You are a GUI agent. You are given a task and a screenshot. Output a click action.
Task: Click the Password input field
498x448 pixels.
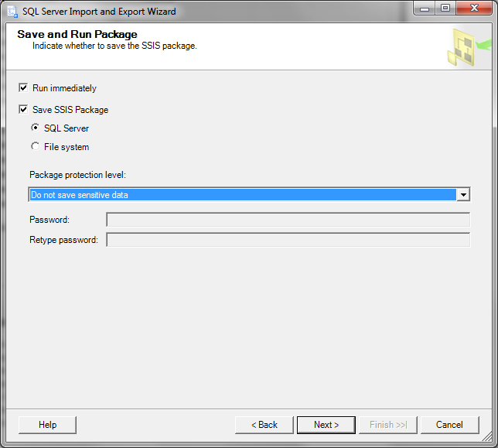(x=288, y=220)
